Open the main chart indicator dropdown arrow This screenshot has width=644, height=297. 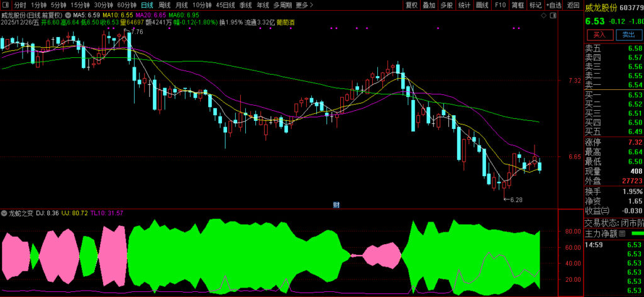(x=68, y=14)
